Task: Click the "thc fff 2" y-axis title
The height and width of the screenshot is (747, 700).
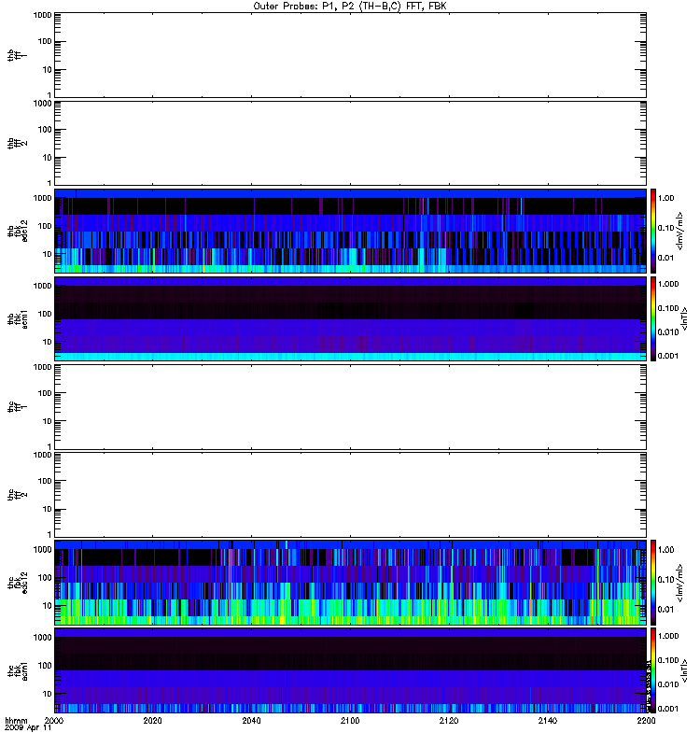Action: point(17,495)
